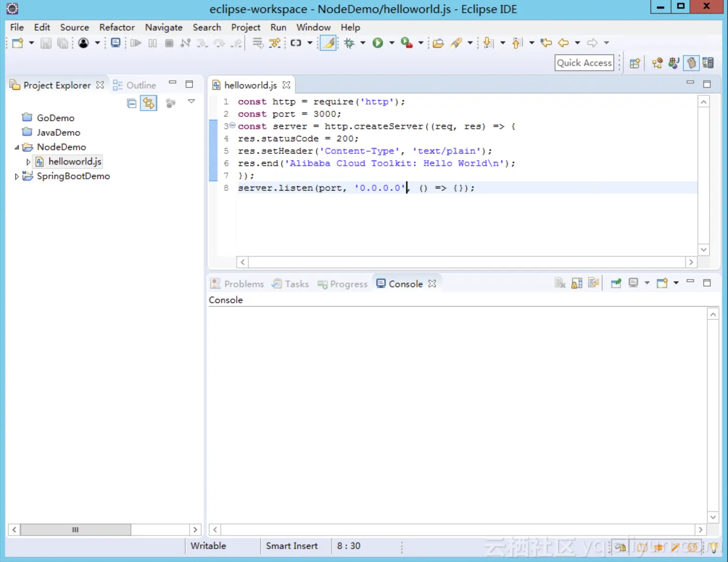The height and width of the screenshot is (562, 728).
Task: Click the Terminate stop icon
Action: 169,43
